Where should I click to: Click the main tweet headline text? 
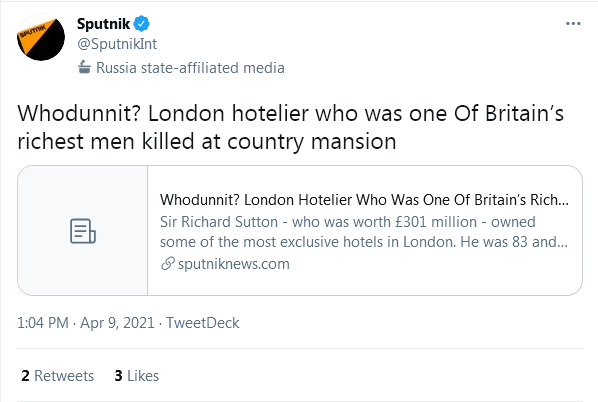coord(290,127)
